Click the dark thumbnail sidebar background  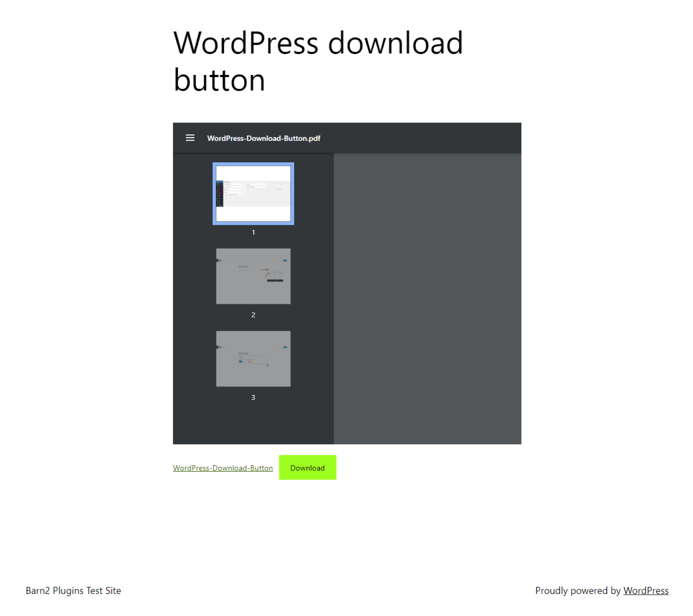253,423
